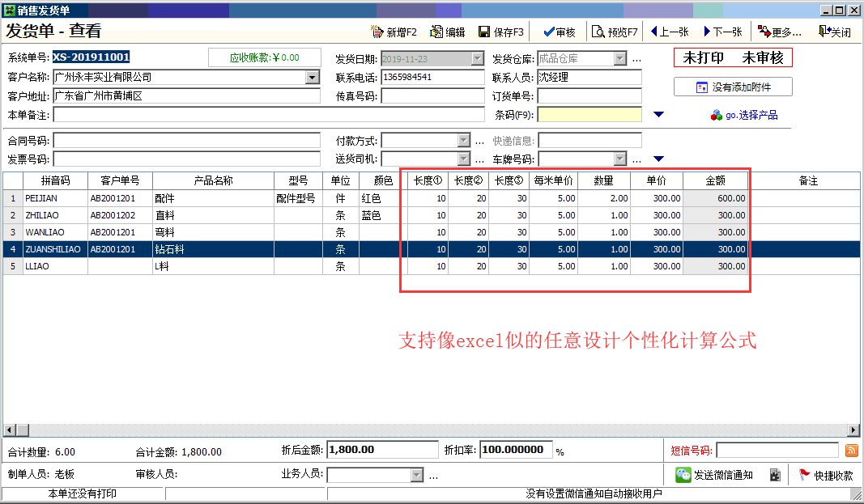
Task: Click the 配件型号 model cell
Action: pos(298,198)
